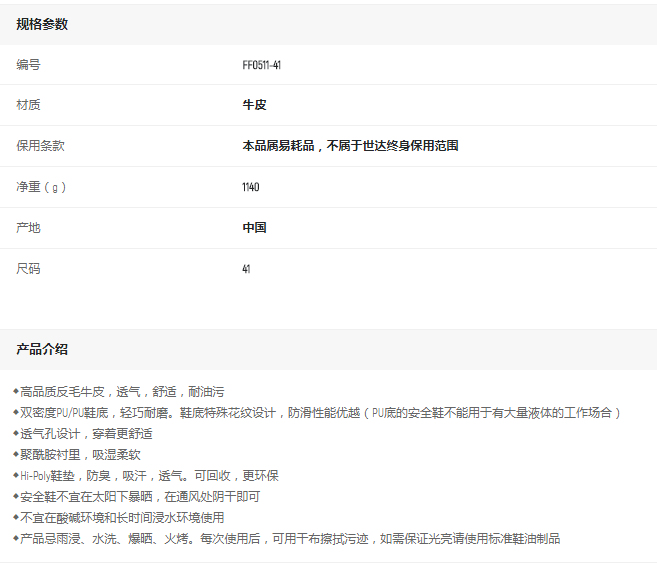Click the 双密度PU/PU鞋底 description line
This screenshot has width=657, height=585.
pos(318,413)
